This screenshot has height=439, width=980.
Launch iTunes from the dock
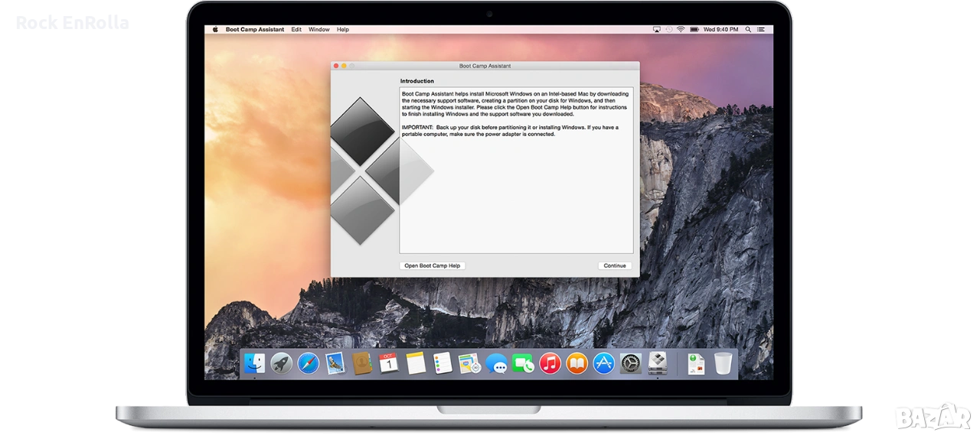(x=550, y=363)
